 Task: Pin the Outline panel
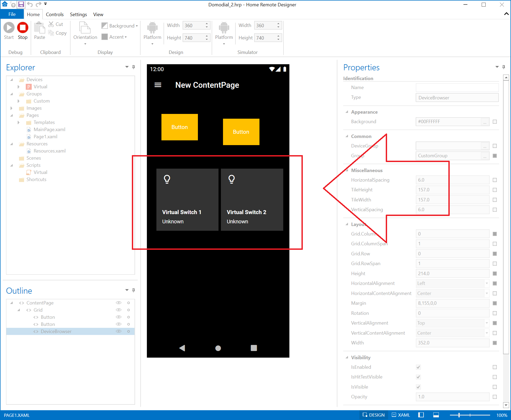[134, 290]
